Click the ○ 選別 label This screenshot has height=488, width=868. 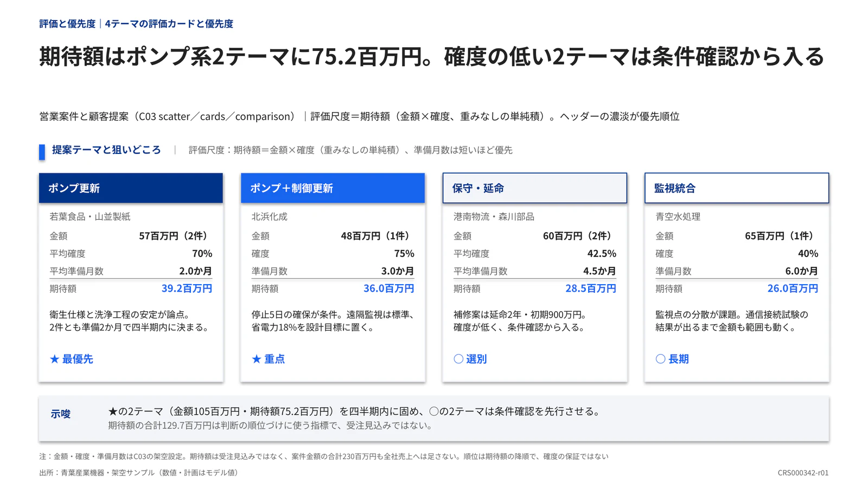[470, 359]
